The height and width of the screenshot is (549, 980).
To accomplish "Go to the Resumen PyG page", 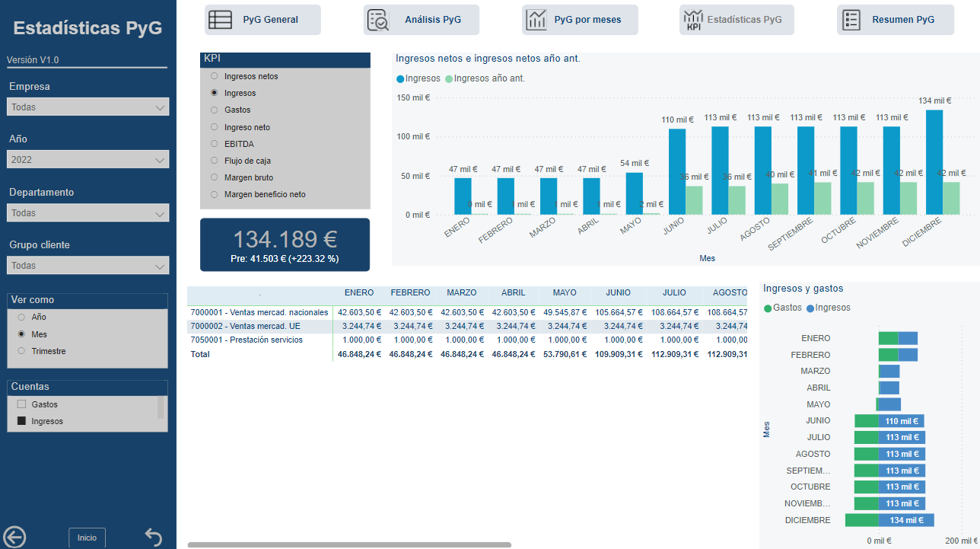I will tap(896, 20).
